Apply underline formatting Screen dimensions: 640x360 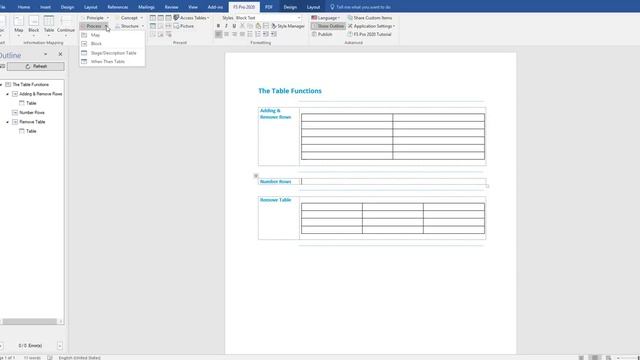coord(234,26)
